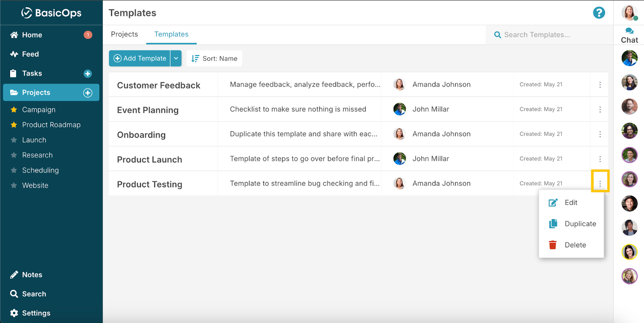The height and width of the screenshot is (323, 644).
Task: Star the Website project
Action: click(14, 186)
